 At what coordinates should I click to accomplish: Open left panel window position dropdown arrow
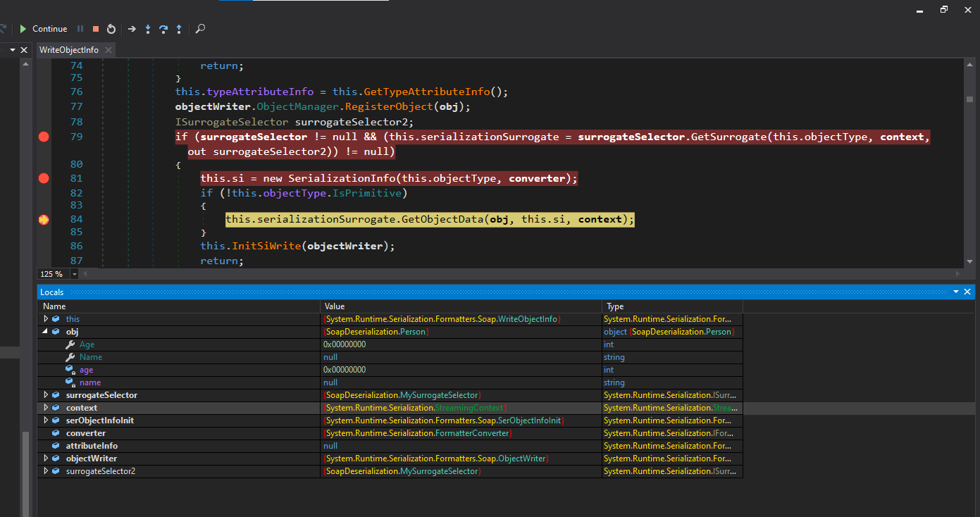tap(13, 50)
